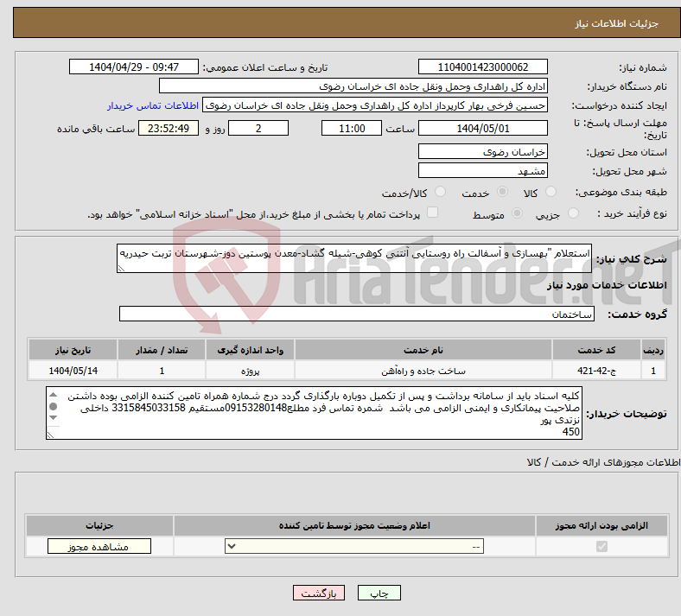This screenshot has height=616, width=681.
Task: Toggle the Islamic treasury payment checkbox
Action: click(432, 213)
